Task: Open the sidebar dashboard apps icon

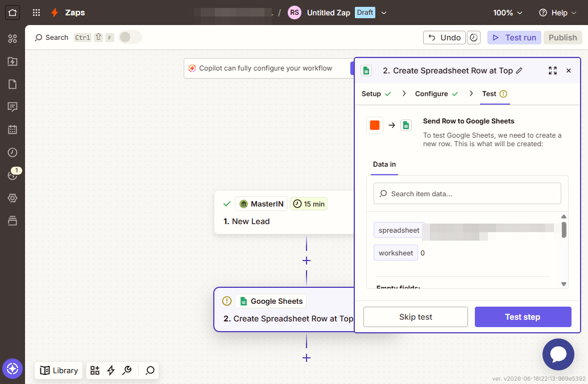Action: tap(13, 39)
